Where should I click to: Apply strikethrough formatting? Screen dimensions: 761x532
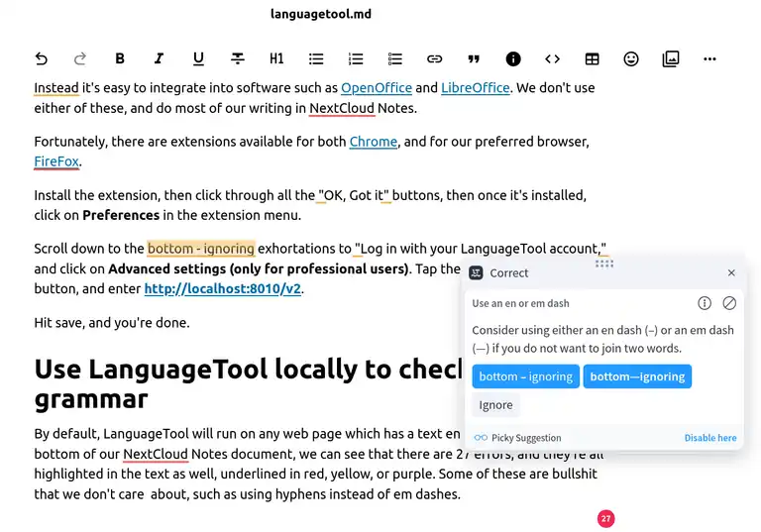click(x=238, y=58)
